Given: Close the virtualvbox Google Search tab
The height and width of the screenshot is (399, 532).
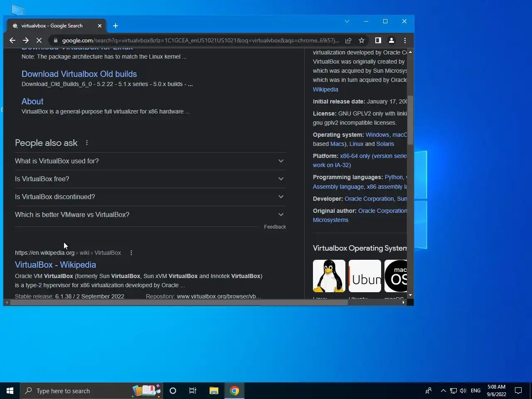Looking at the screenshot, I should (100, 26).
